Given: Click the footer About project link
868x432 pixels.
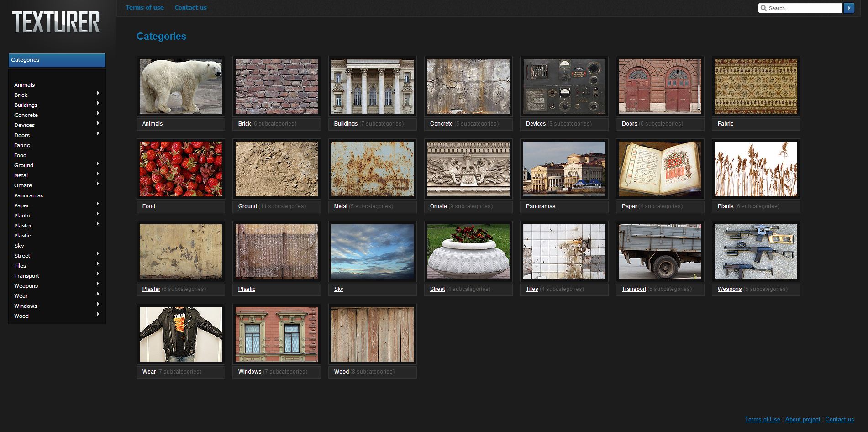Looking at the screenshot, I should (x=803, y=420).
